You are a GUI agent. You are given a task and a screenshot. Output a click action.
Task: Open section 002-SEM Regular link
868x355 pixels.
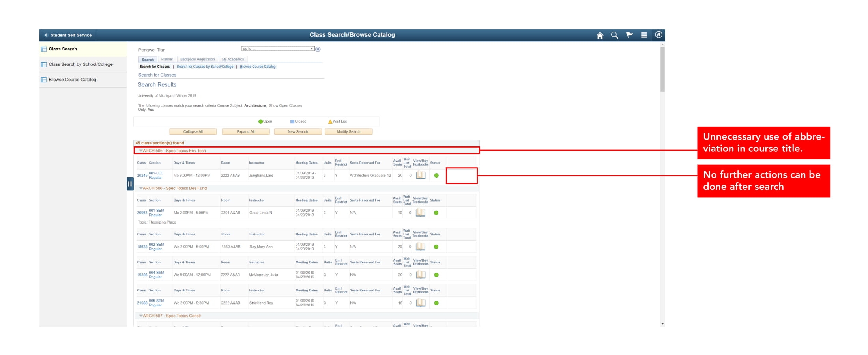tap(157, 247)
